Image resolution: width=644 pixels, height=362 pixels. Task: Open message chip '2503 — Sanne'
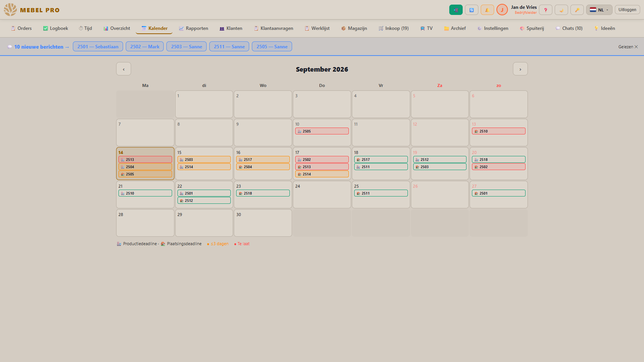coord(187,46)
